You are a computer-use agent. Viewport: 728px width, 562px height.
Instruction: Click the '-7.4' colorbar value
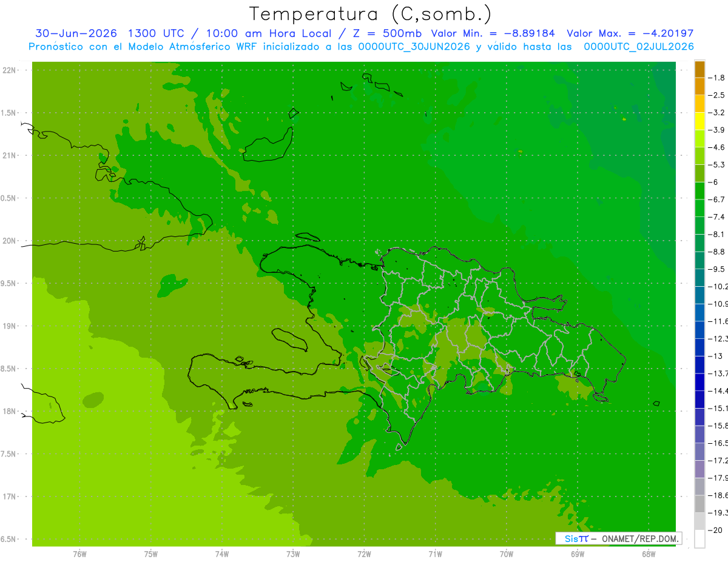pyautogui.click(x=716, y=216)
